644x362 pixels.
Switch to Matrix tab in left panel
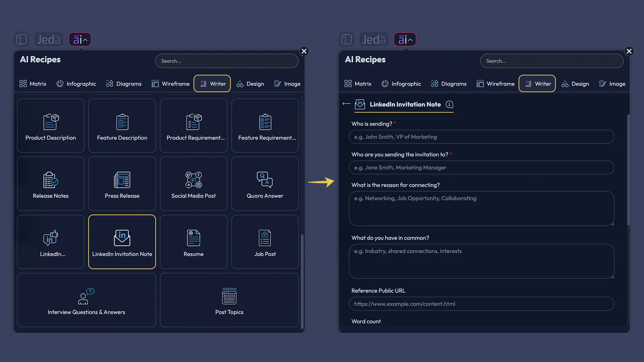tap(33, 83)
